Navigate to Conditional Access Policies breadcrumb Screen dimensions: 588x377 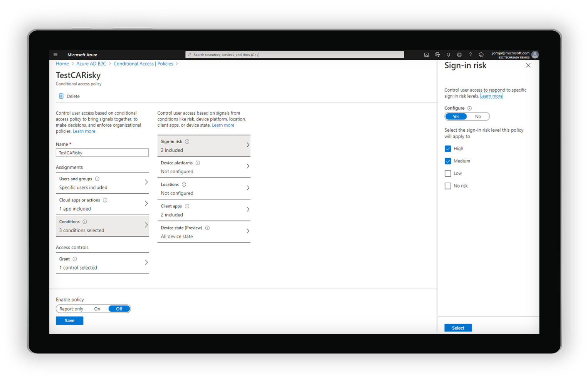(143, 64)
